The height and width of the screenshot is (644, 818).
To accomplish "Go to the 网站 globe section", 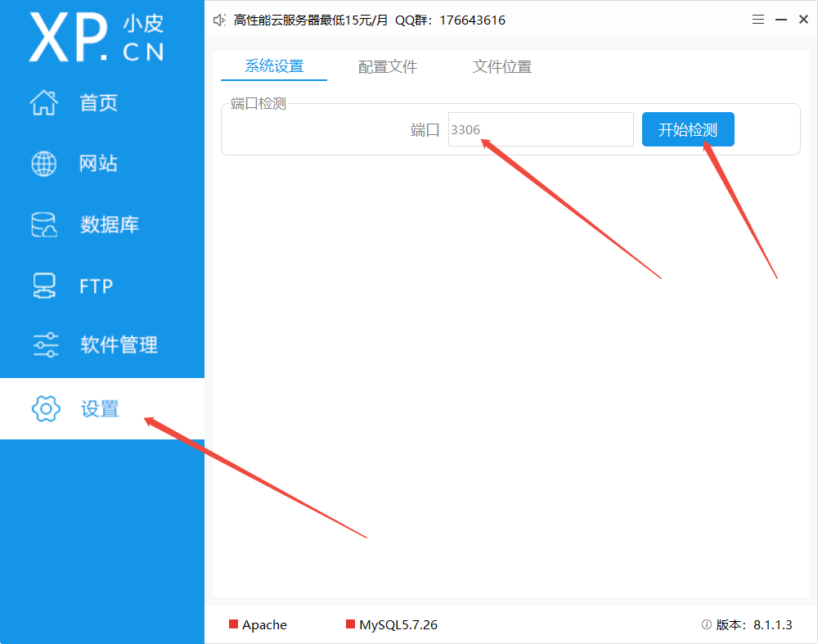I will 98,164.
